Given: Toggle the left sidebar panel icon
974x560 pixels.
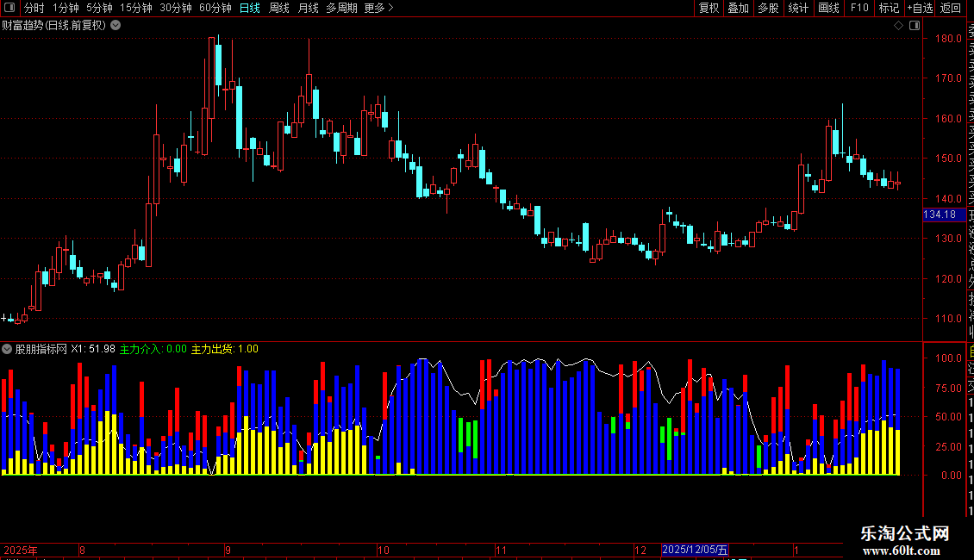Looking at the screenshot, I should click(x=9, y=8).
